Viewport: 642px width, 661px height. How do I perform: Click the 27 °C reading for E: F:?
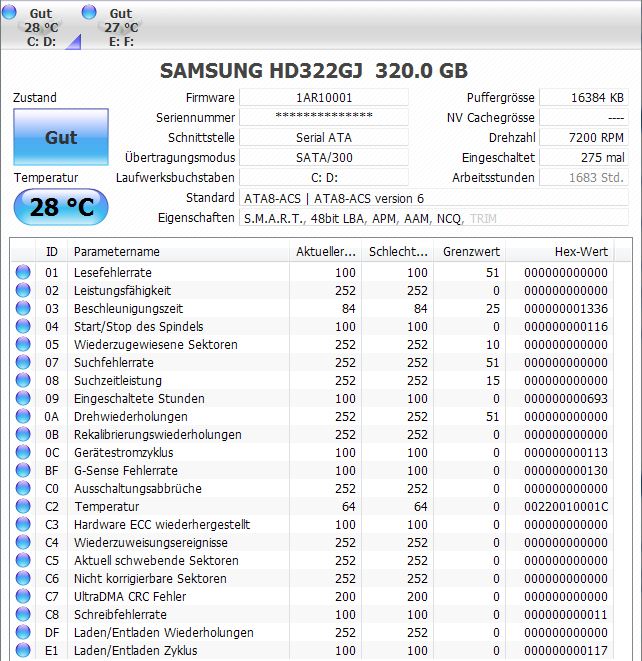coord(121,28)
